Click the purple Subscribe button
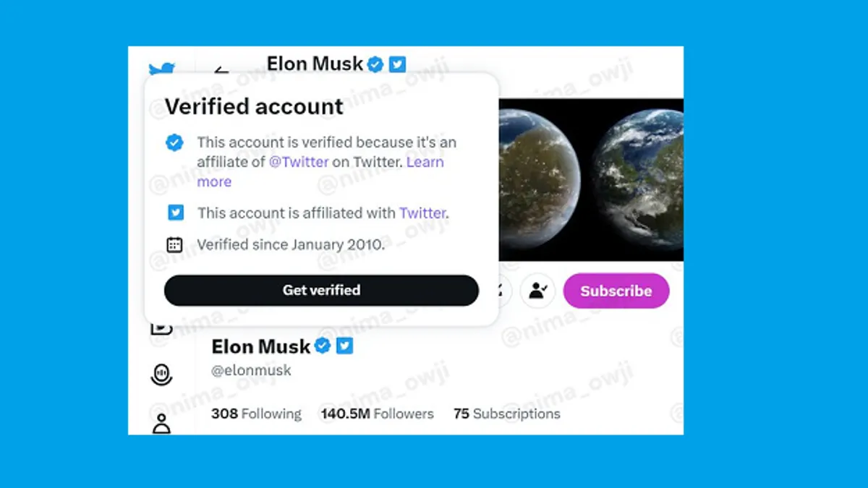Screen dimensions: 868x488 tap(616, 291)
